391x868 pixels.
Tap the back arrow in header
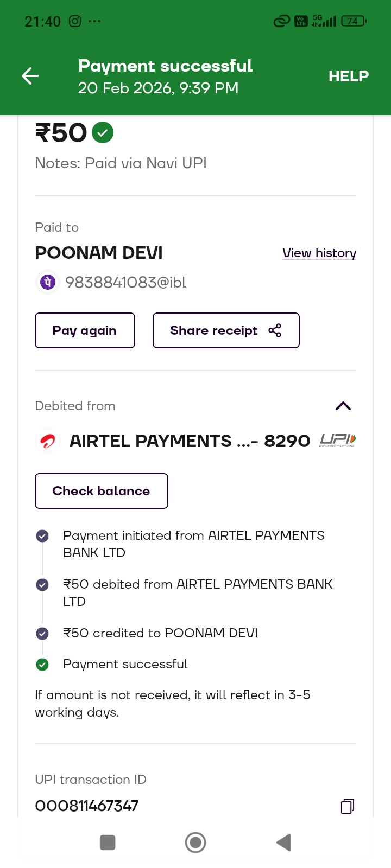tap(30, 76)
